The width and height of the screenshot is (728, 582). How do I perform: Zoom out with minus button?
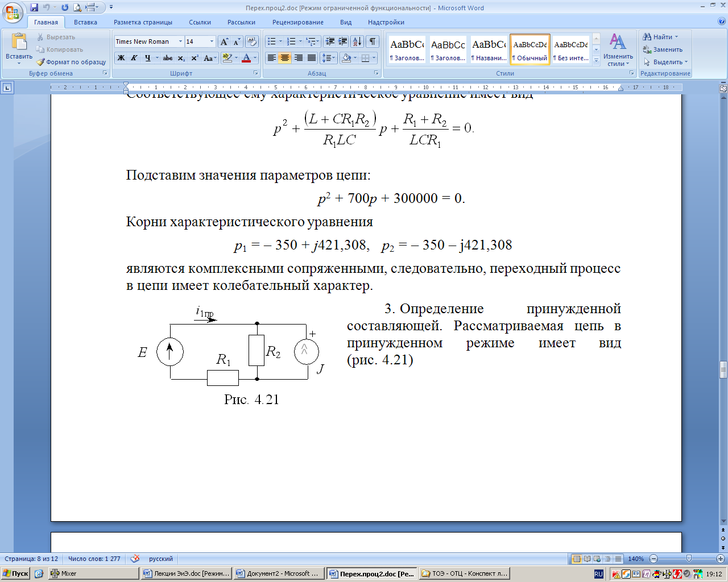653,559
